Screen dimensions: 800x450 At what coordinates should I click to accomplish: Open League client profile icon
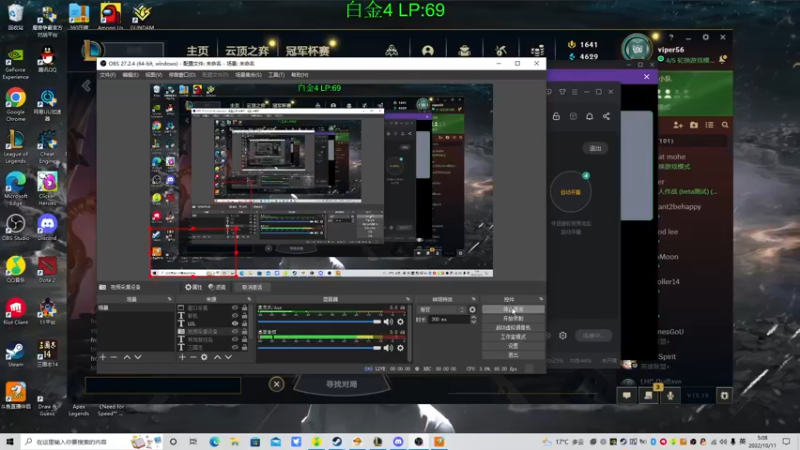click(428, 51)
